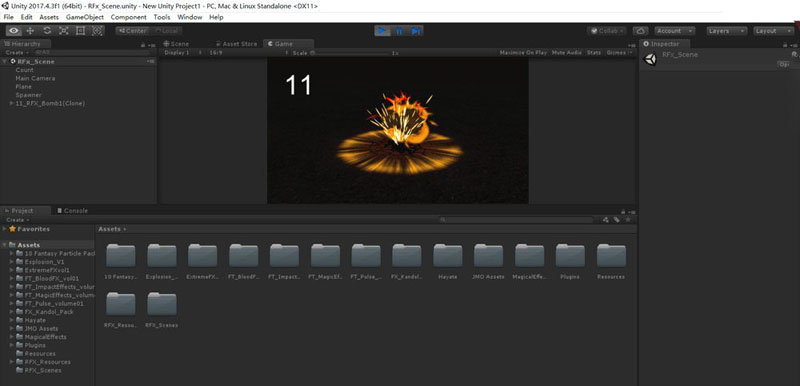The image size is (800, 386).
Task: Open the Help menu
Action: point(216,17)
